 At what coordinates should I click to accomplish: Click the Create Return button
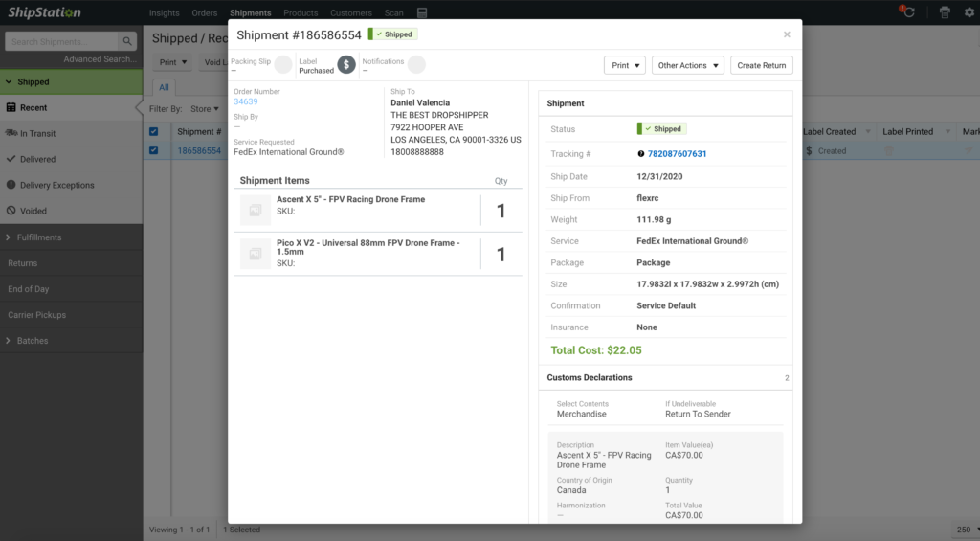pyautogui.click(x=762, y=65)
